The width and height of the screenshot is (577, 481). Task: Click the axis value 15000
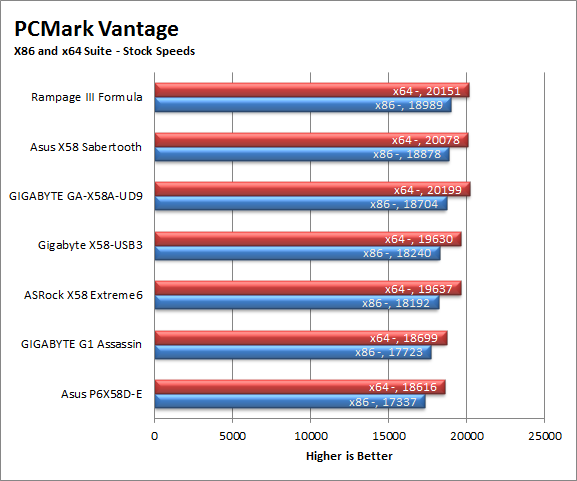pos(389,436)
